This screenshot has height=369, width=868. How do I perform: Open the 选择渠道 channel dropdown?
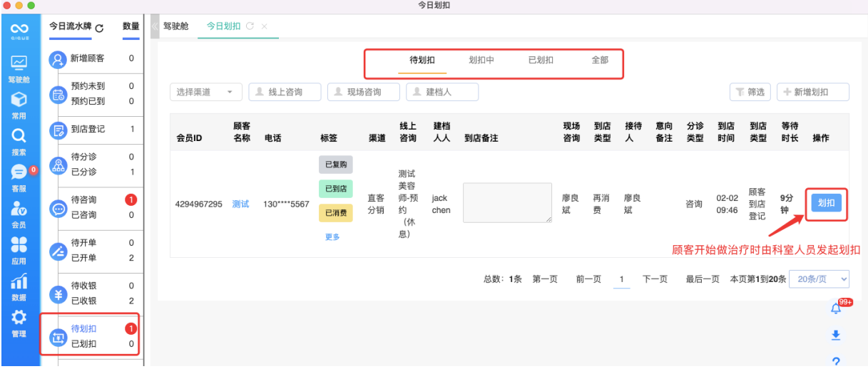(206, 92)
